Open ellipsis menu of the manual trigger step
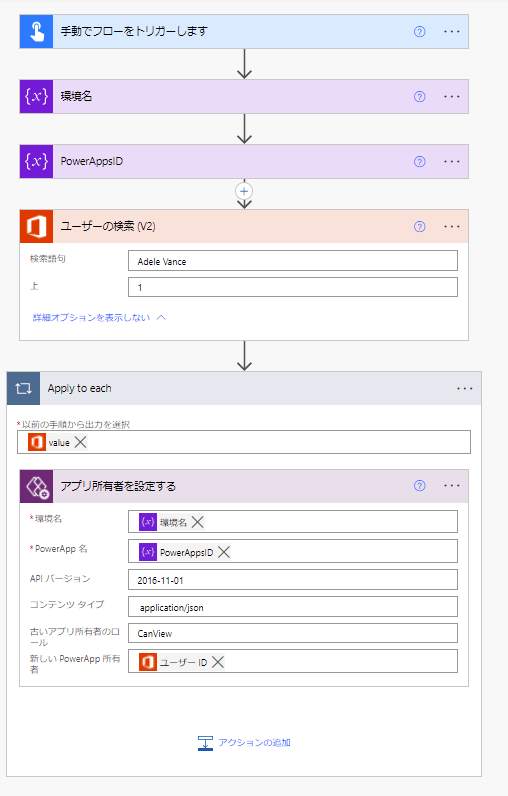The height and width of the screenshot is (796, 508). 452,31
